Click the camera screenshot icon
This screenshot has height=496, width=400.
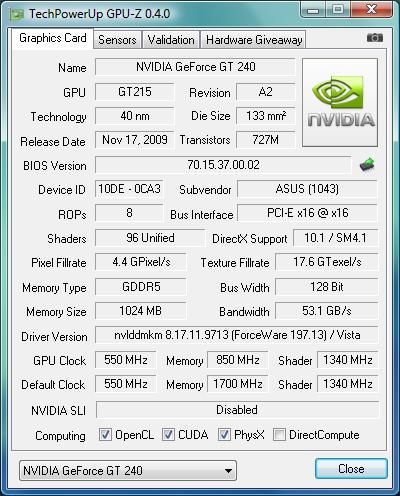tap(375, 38)
